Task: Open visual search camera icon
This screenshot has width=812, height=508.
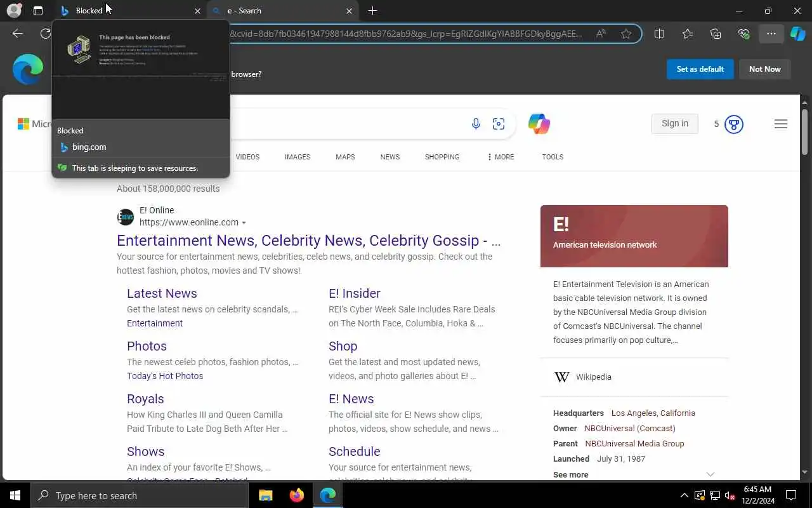Action: (x=499, y=124)
